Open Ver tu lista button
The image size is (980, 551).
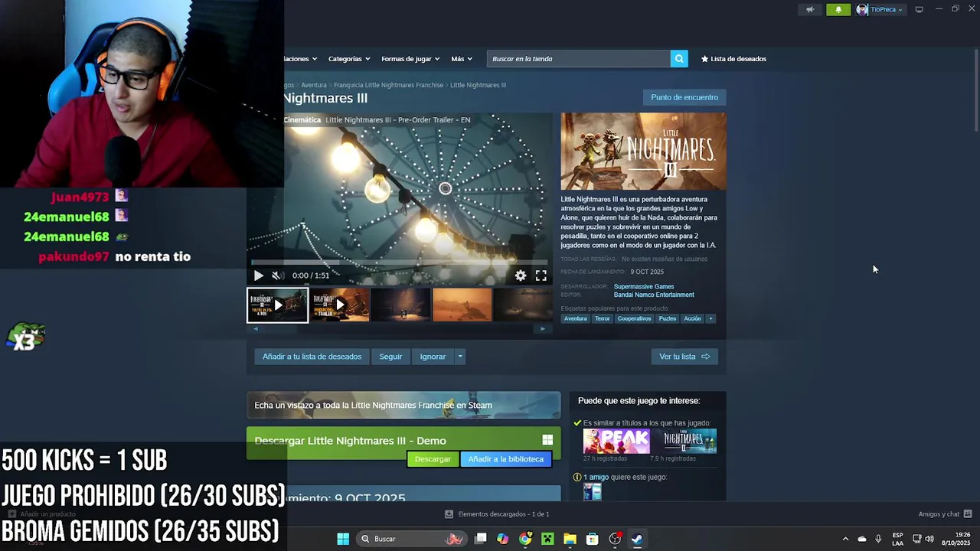click(684, 357)
